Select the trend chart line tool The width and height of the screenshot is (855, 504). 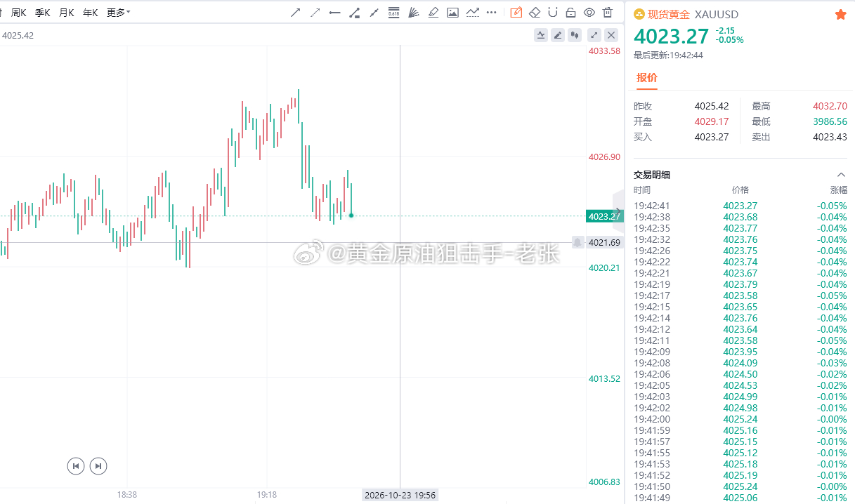click(x=473, y=12)
